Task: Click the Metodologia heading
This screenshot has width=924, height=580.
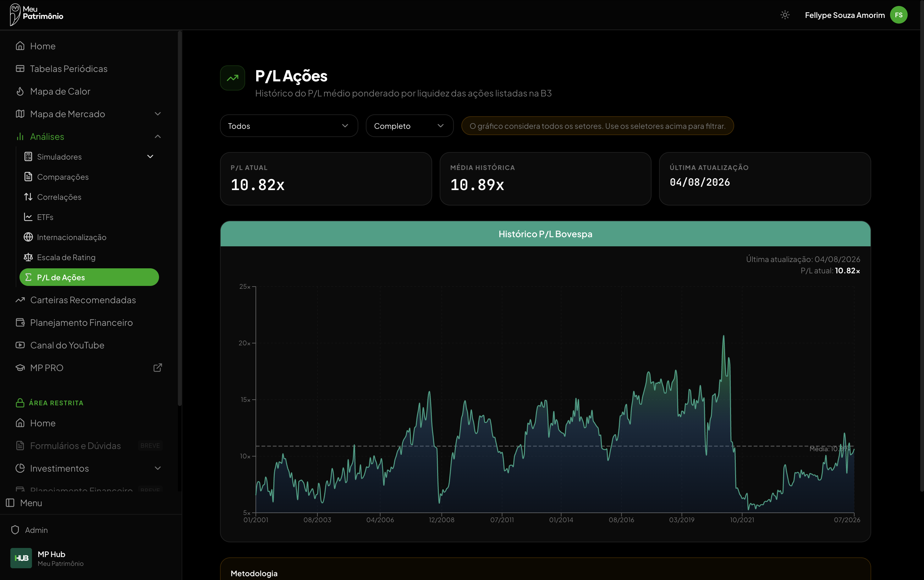Action: [254, 573]
